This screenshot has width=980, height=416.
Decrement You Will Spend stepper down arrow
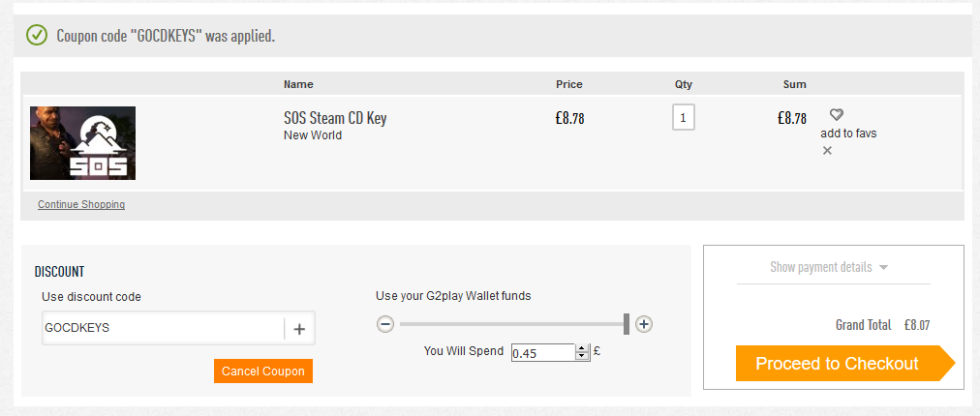582,356
